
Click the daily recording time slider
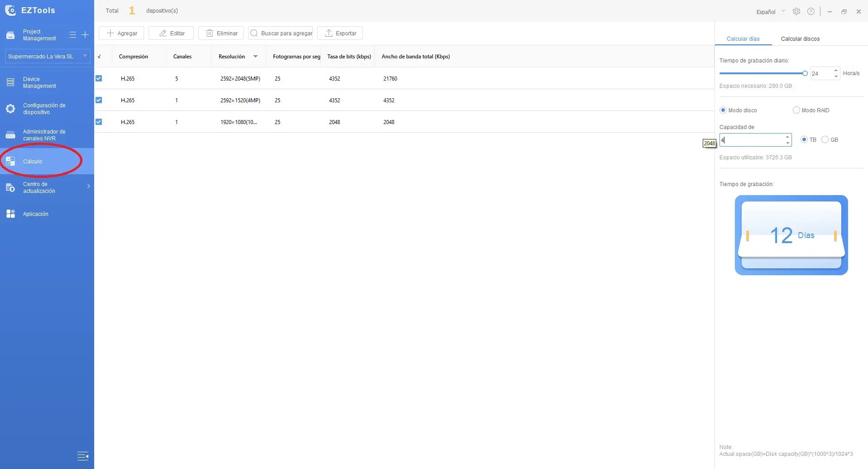[x=763, y=73]
